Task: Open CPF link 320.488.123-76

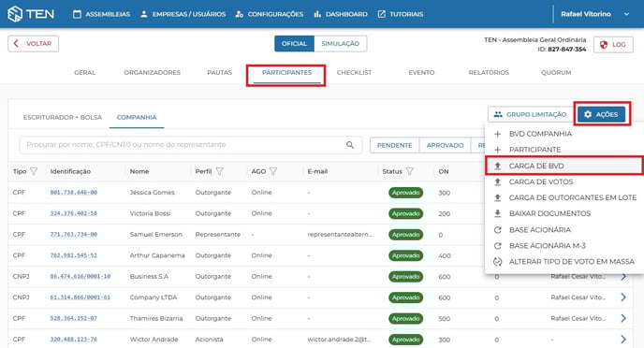Action: 74,340
